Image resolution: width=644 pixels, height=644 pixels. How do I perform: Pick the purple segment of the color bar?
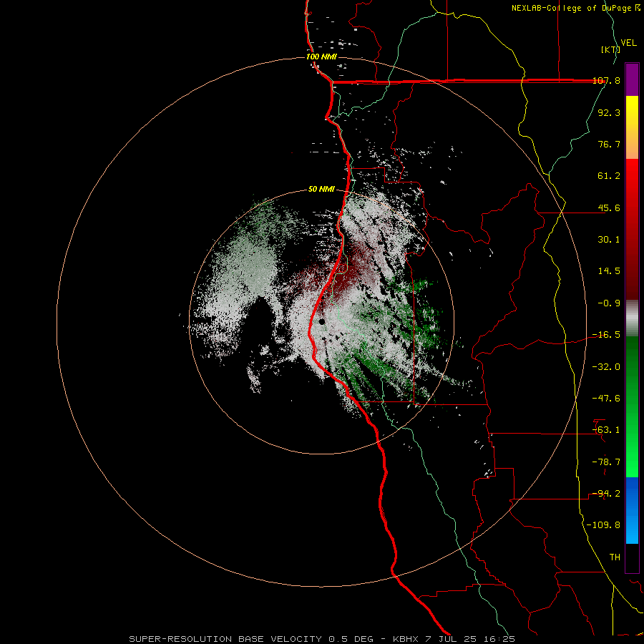632,79
